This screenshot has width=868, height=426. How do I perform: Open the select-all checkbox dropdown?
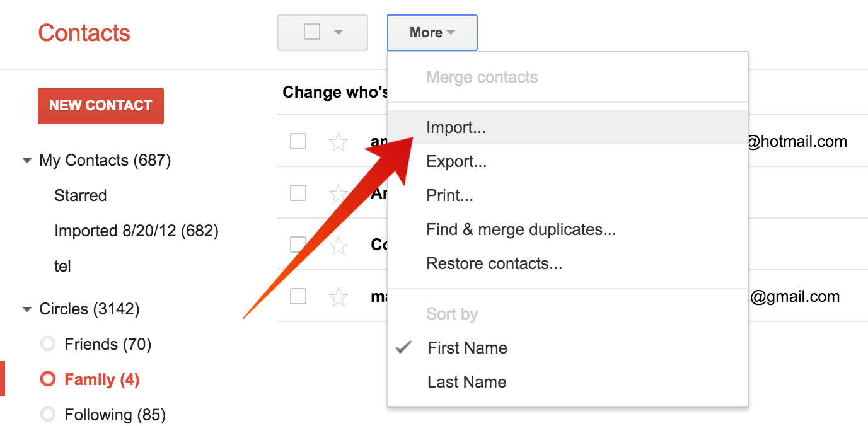(x=339, y=32)
